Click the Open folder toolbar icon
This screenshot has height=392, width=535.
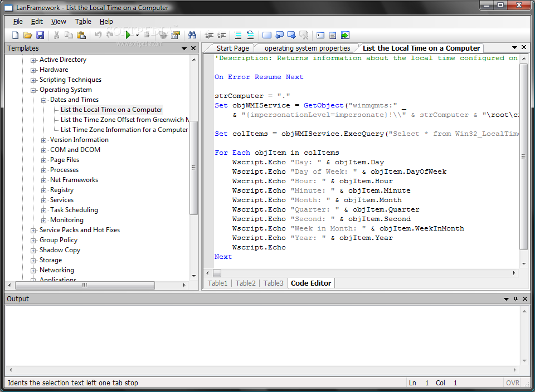[x=28, y=35]
